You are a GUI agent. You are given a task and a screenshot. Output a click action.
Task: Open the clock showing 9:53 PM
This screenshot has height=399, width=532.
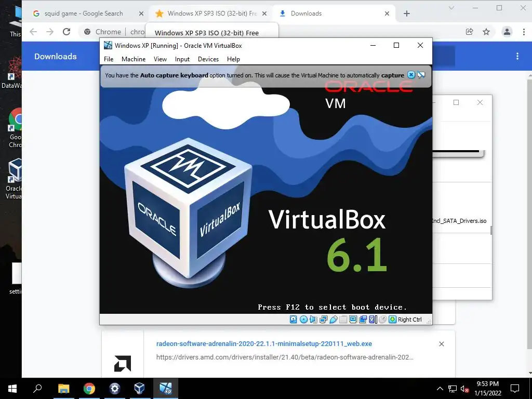coord(487,389)
